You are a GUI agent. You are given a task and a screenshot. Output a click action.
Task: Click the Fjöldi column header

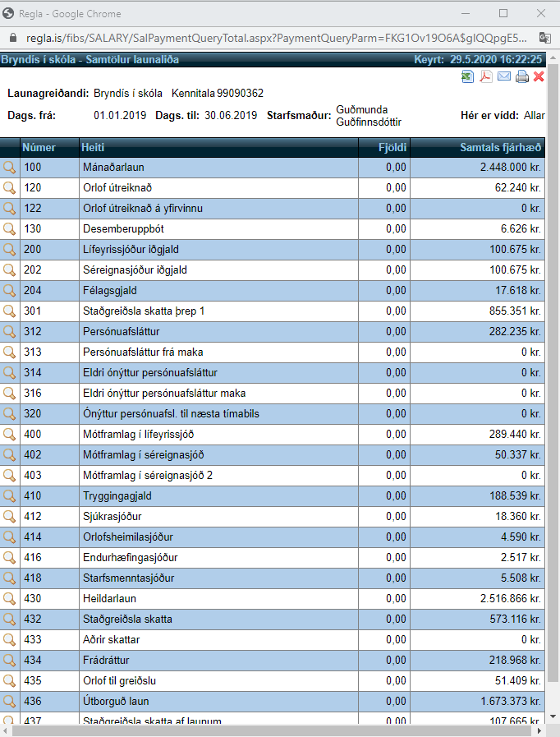(x=392, y=148)
